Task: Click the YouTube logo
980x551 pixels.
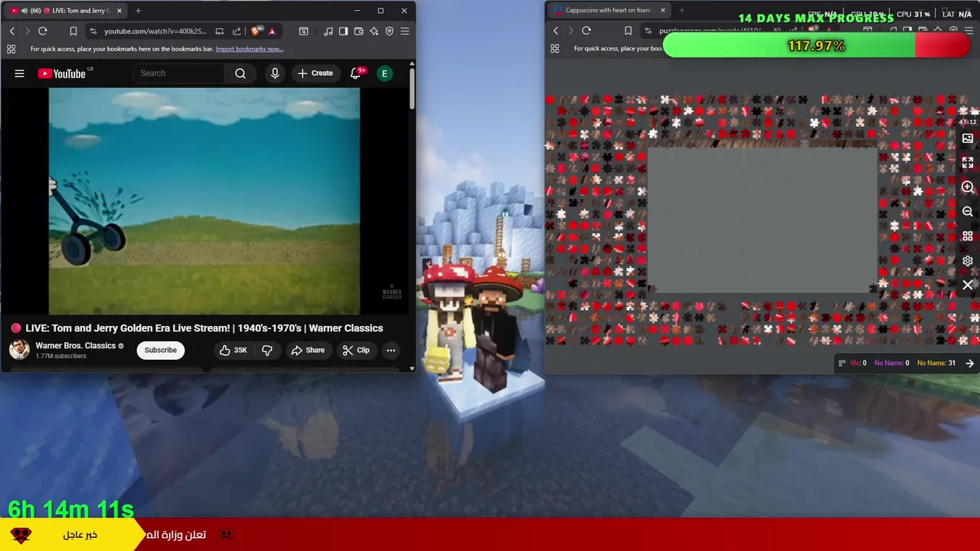Action: pyautogui.click(x=63, y=73)
